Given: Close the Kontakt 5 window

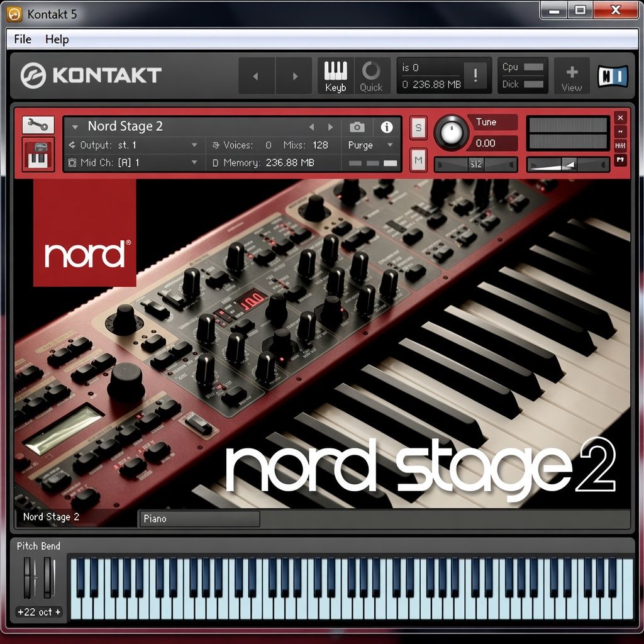Looking at the screenshot, I should [x=615, y=10].
